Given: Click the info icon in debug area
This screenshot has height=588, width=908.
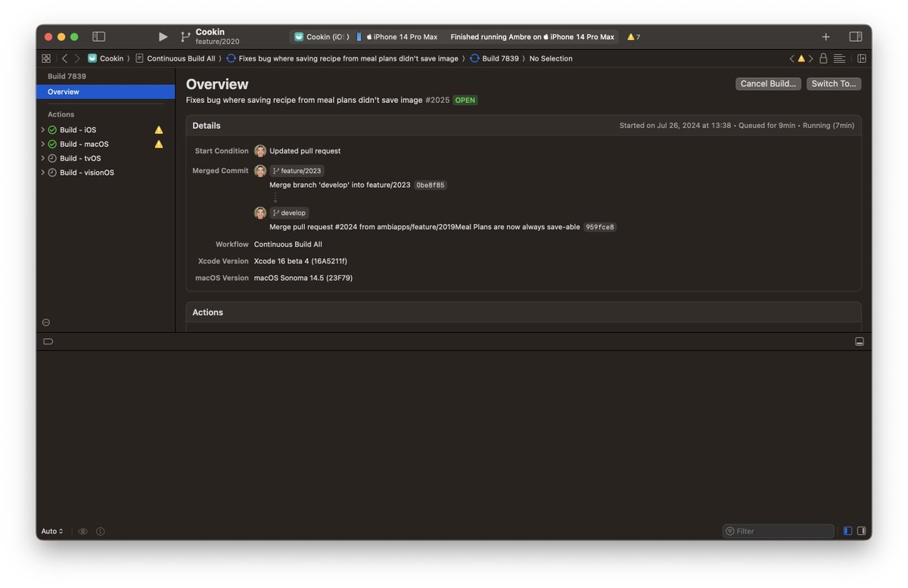Looking at the screenshot, I should click(x=101, y=531).
